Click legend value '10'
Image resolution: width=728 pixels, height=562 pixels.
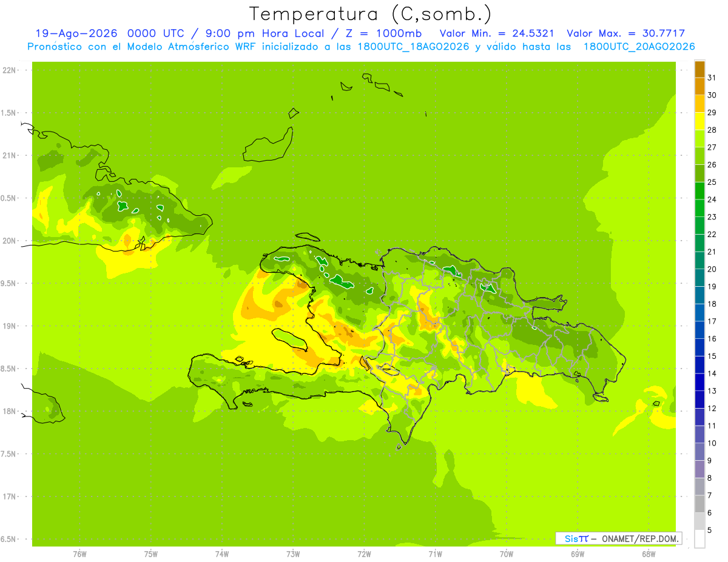pyautogui.click(x=712, y=443)
